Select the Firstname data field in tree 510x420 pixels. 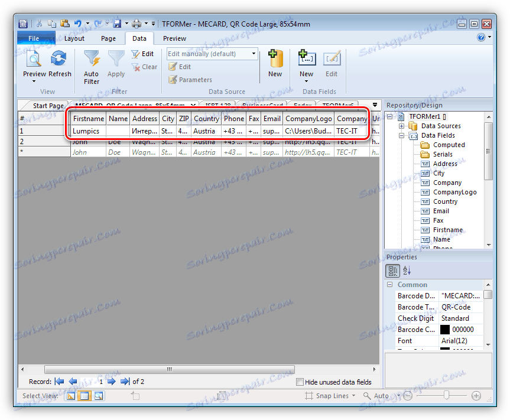click(441, 230)
